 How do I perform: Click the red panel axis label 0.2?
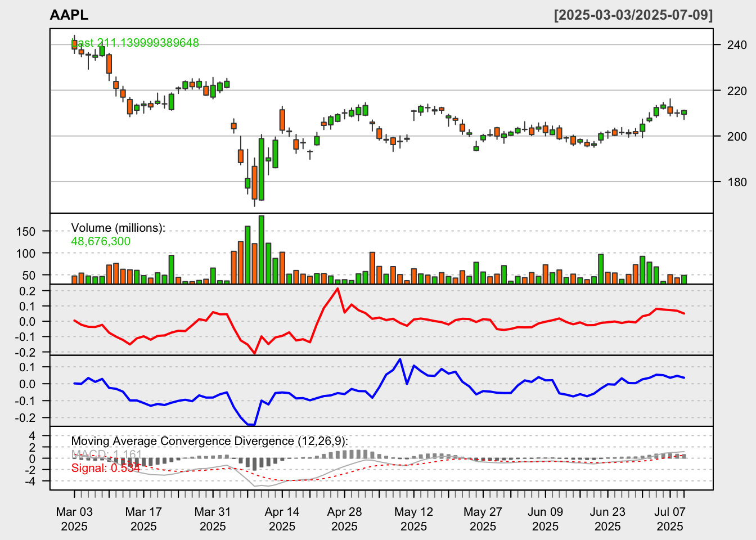27,291
